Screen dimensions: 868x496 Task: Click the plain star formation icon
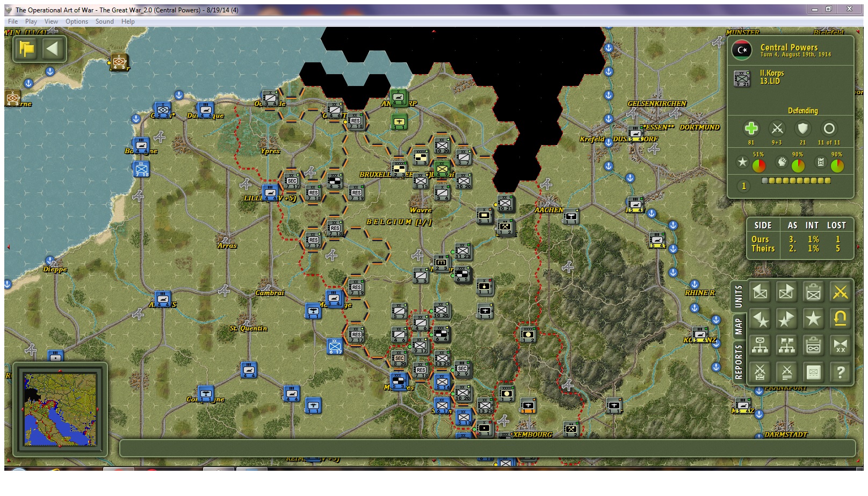(813, 319)
